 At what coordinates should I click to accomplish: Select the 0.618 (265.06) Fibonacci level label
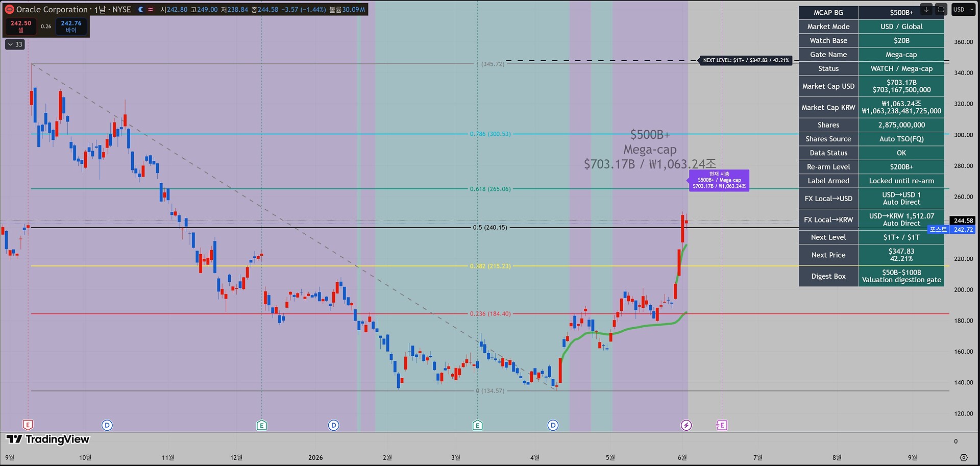[490, 189]
